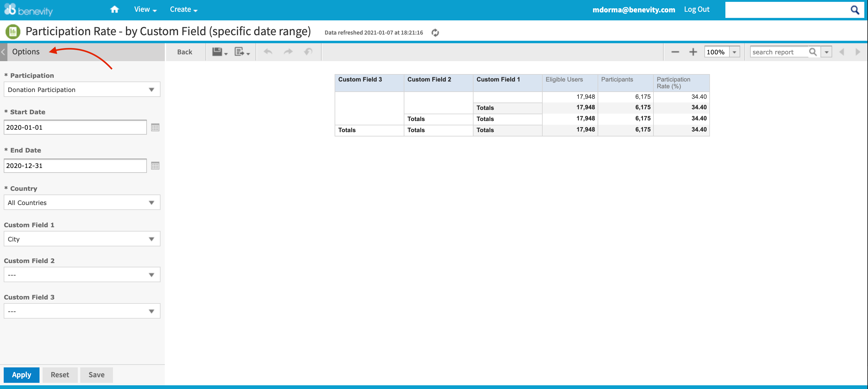Click the report title text
Screen dimensions: 868x389
tap(168, 31)
